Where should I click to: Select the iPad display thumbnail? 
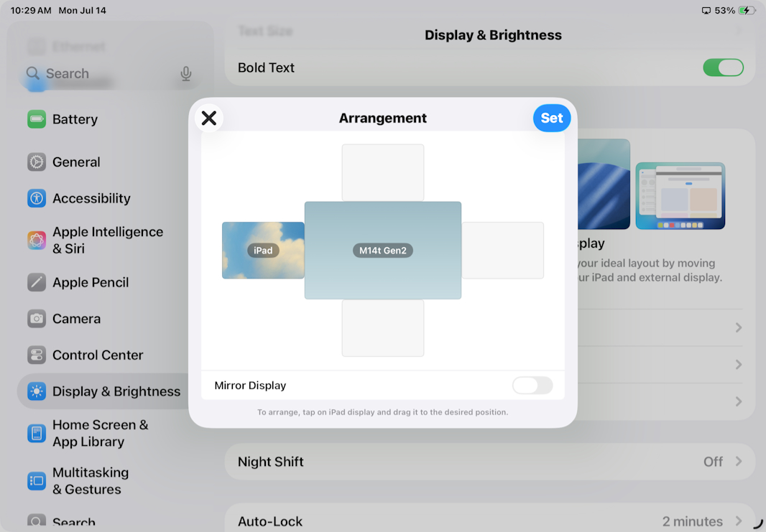click(263, 251)
